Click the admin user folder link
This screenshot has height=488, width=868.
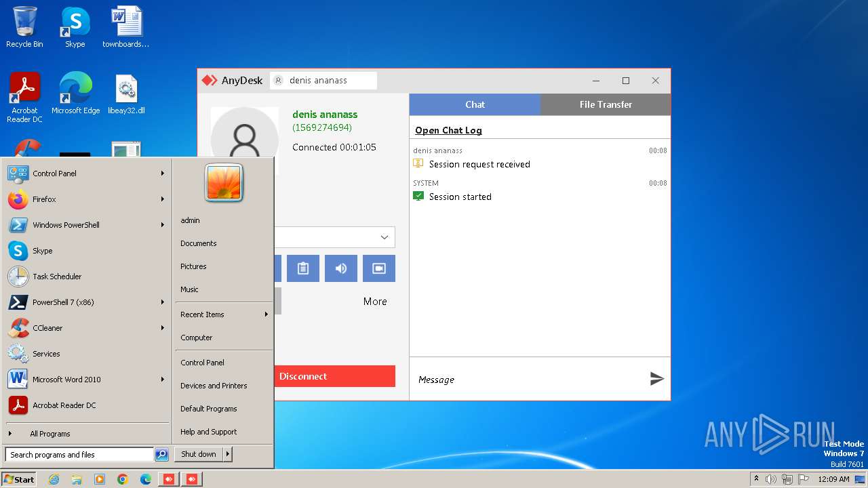tap(190, 220)
